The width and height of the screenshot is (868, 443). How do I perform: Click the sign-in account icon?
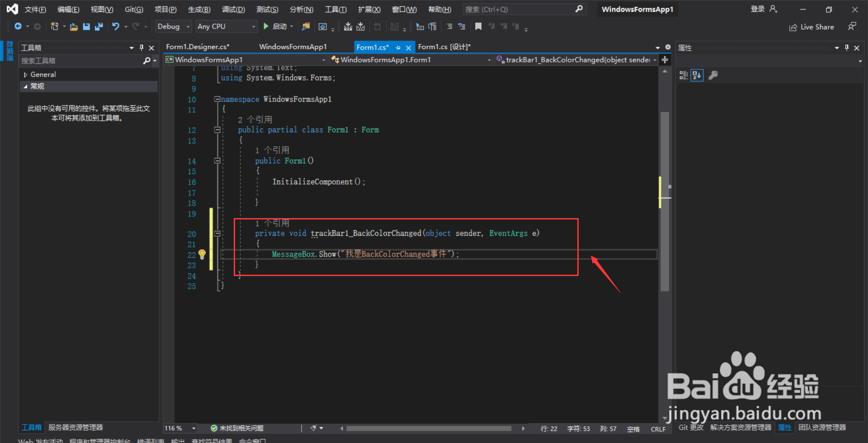(774, 9)
